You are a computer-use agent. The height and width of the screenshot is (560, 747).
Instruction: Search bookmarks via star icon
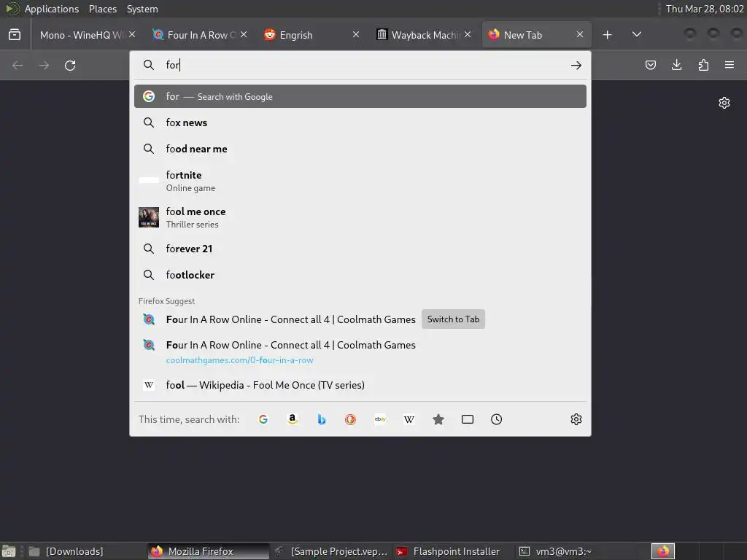pos(438,419)
